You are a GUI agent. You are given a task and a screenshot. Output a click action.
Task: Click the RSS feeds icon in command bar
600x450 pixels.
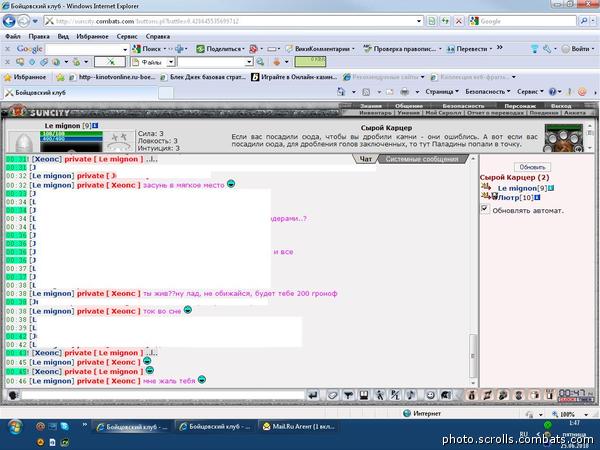pyautogui.click(x=366, y=92)
